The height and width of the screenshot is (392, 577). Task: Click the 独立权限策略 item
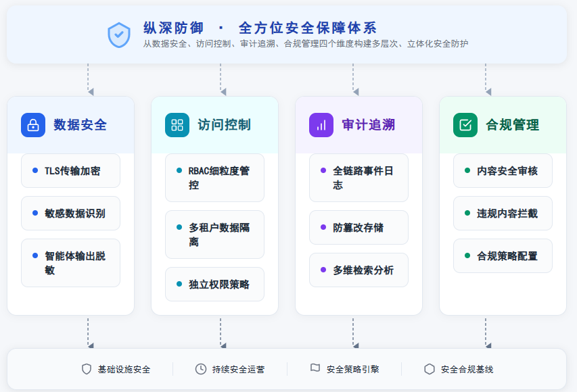coord(214,285)
